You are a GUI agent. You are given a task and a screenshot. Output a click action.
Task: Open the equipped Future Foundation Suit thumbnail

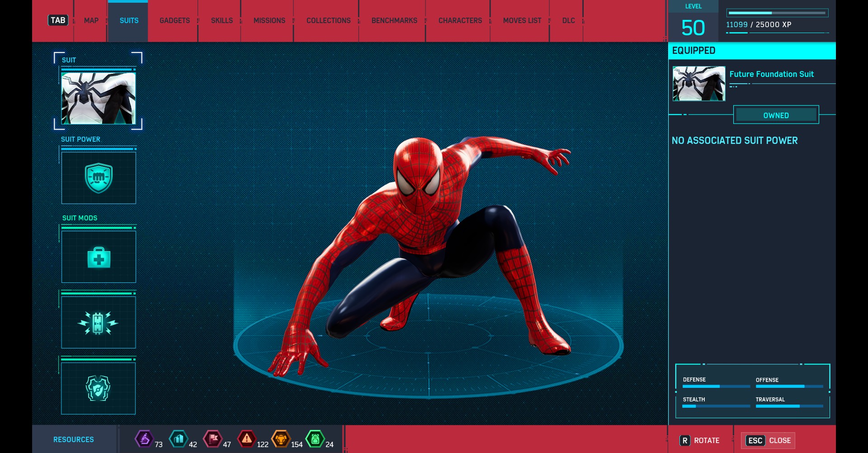click(698, 83)
